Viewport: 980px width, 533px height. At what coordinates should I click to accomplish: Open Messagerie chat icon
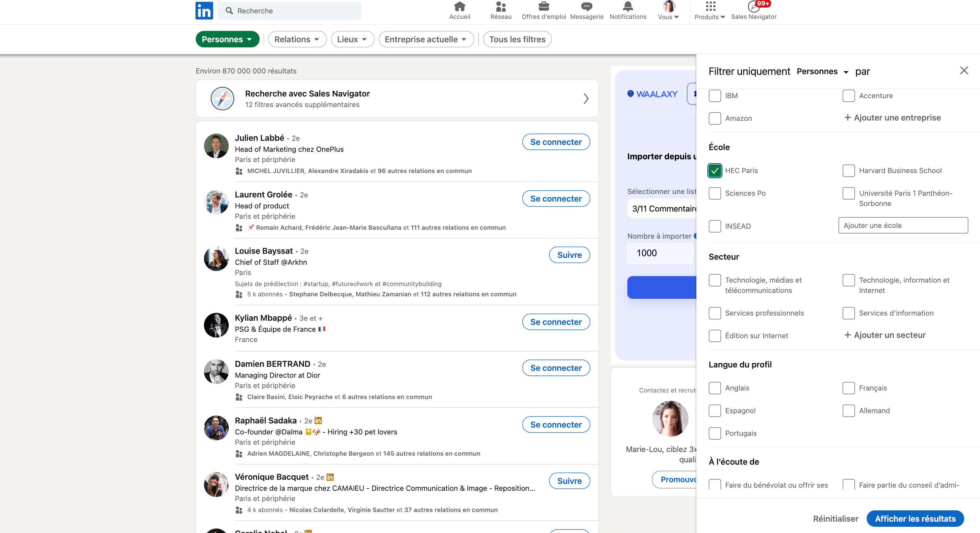pos(586,7)
